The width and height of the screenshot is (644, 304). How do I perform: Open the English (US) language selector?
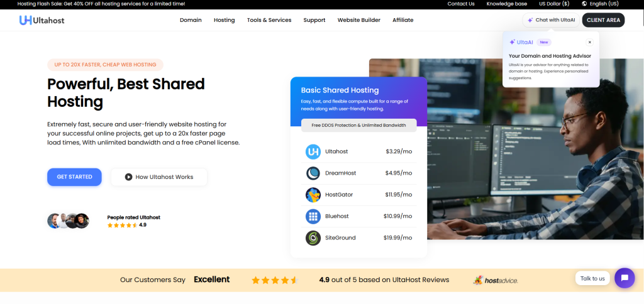600,4
